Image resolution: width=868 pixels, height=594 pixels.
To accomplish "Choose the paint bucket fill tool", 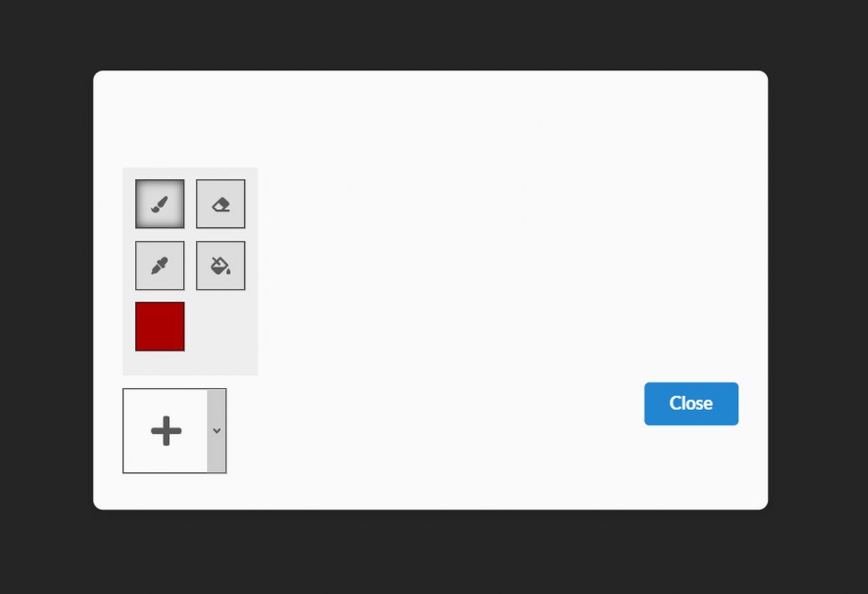I will (x=220, y=265).
